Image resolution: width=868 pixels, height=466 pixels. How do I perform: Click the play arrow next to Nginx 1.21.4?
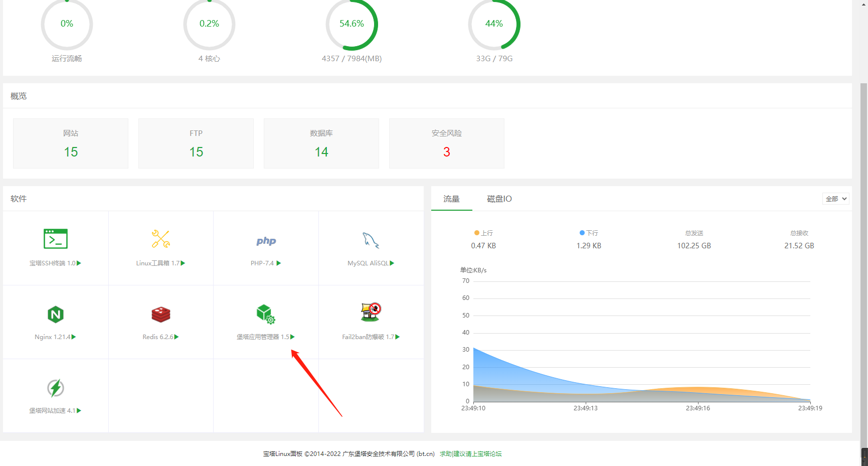tap(74, 337)
